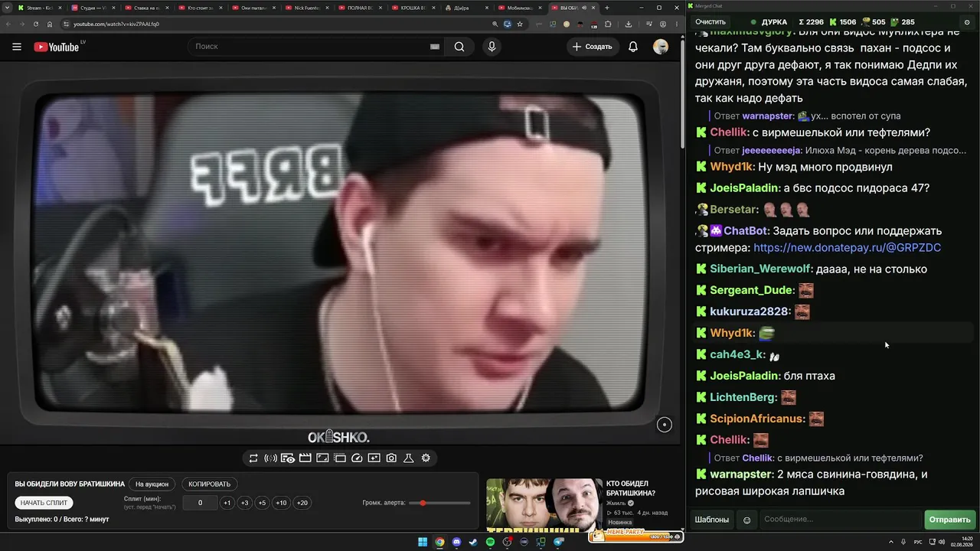
Task: Reload the browser page
Action: (36, 24)
